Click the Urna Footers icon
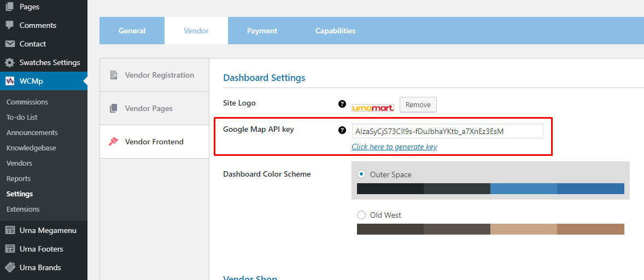The width and height of the screenshot is (644, 280). pyautogui.click(x=10, y=249)
